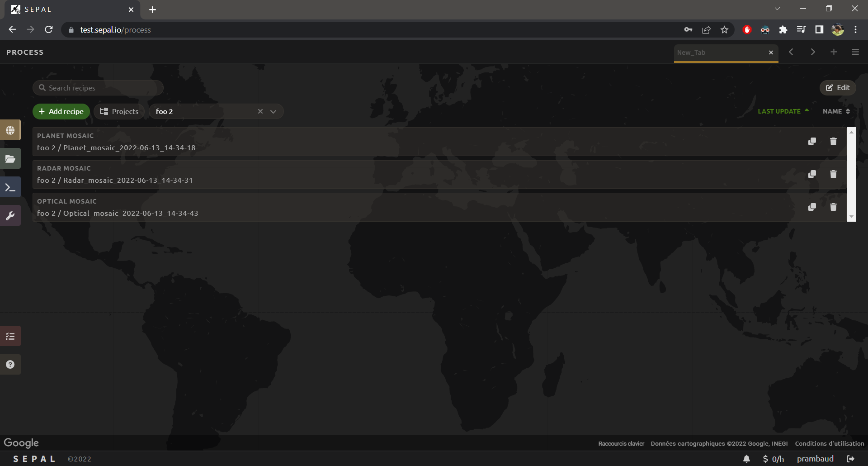868x466 pixels.
Task: Open the Files folder icon in sidebar
Action: click(10, 159)
